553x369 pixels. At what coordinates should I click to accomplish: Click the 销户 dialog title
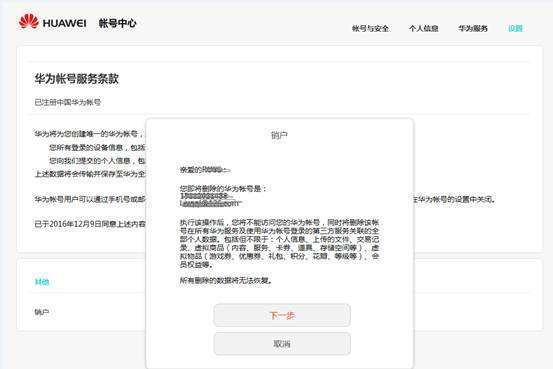279,135
